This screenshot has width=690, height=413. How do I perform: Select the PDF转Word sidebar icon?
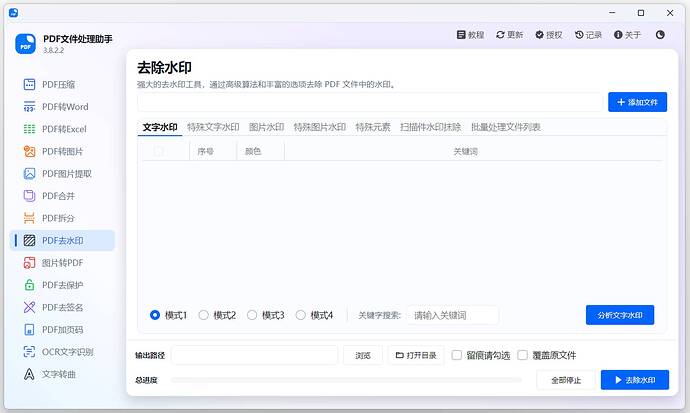click(29, 107)
